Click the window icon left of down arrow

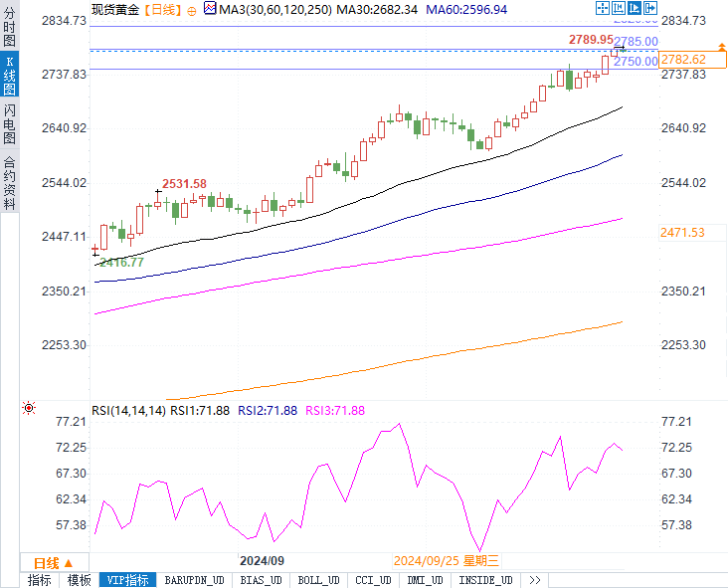click(635, 8)
